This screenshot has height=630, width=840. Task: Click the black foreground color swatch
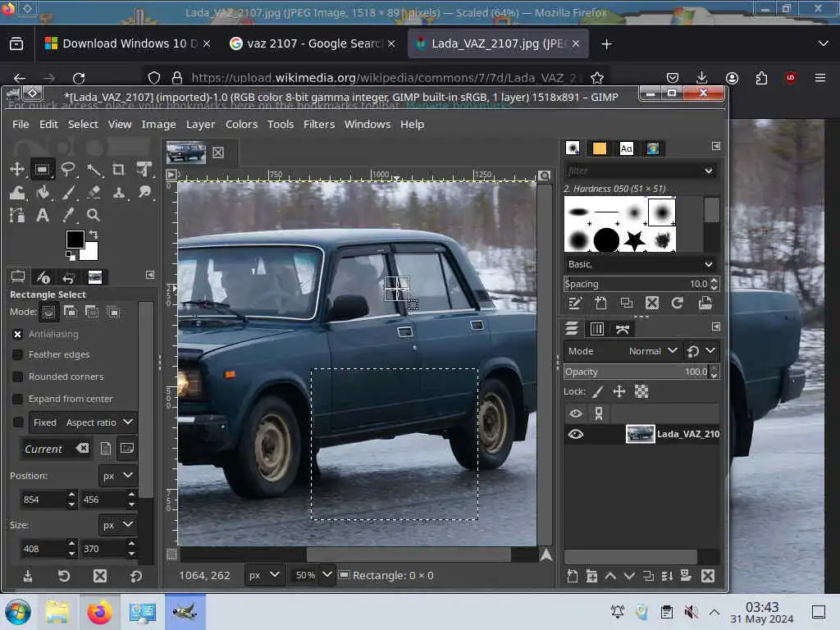click(x=75, y=240)
